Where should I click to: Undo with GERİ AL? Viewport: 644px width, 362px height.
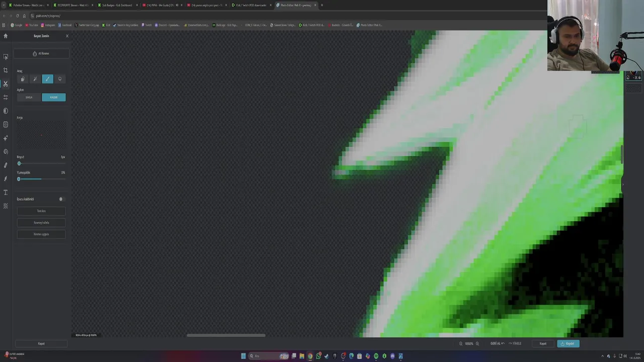point(497,344)
